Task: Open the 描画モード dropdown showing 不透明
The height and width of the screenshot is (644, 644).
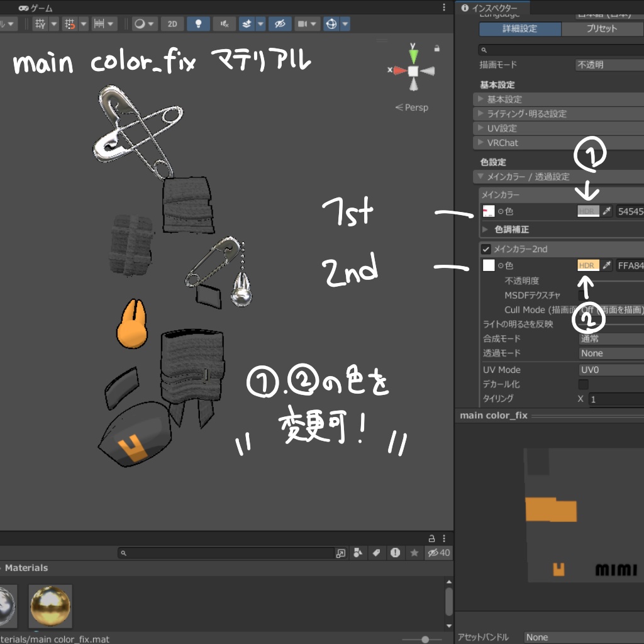Action: (x=609, y=65)
